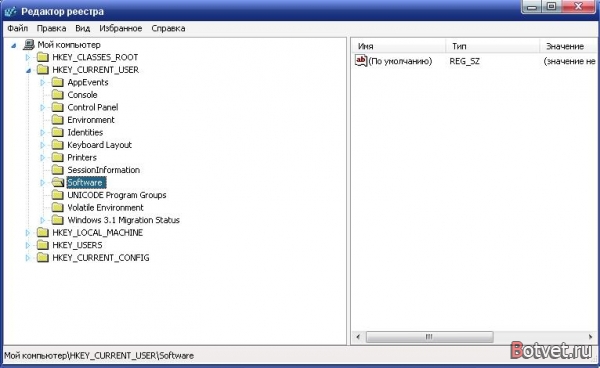Click the HKEY_USERS folder icon

pos(42,245)
